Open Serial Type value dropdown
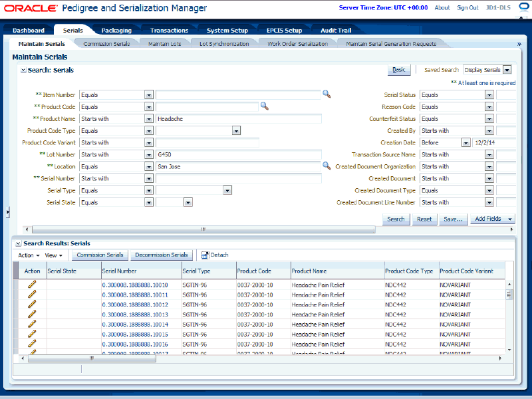Viewport: 532px width, 399px height. coord(227,191)
